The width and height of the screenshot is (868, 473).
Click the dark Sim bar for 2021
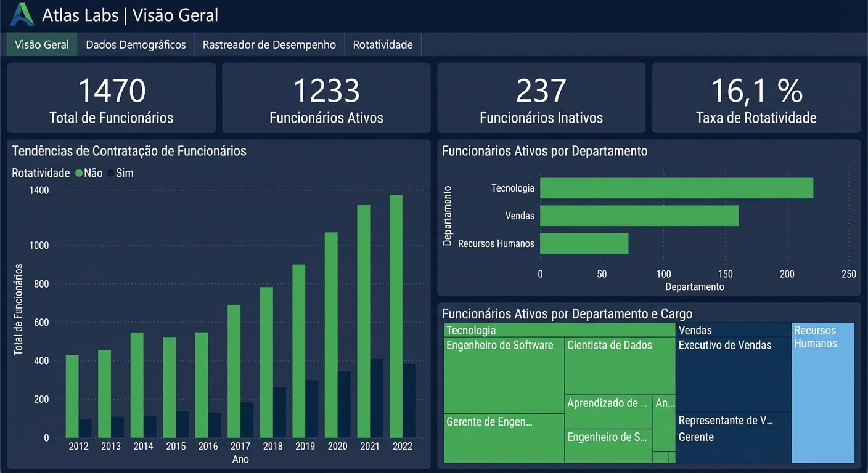pyautogui.click(x=377, y=398)
